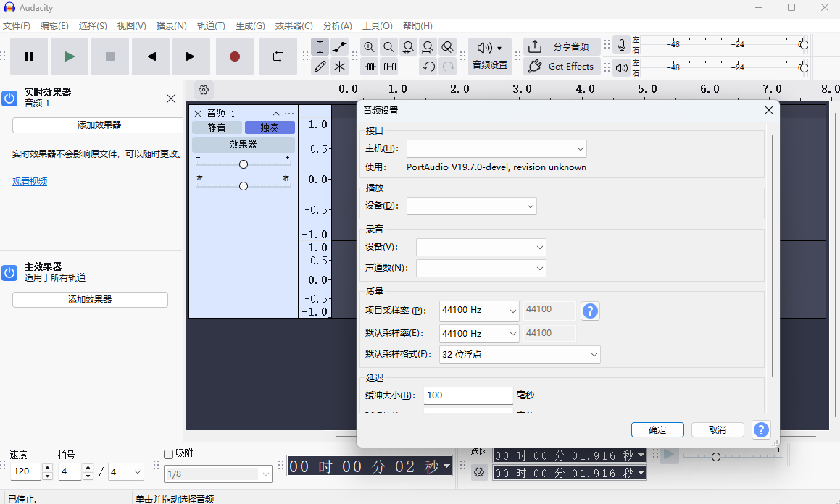Open the 效果器 menu
The width and height of the screenshot is (840, 504).
[x=294, y=26]
